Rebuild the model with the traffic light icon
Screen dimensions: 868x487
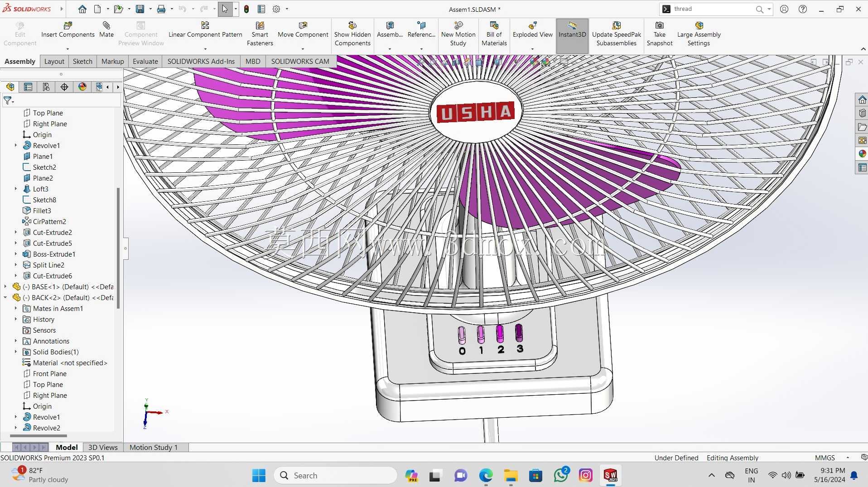[x=246, y=9]
